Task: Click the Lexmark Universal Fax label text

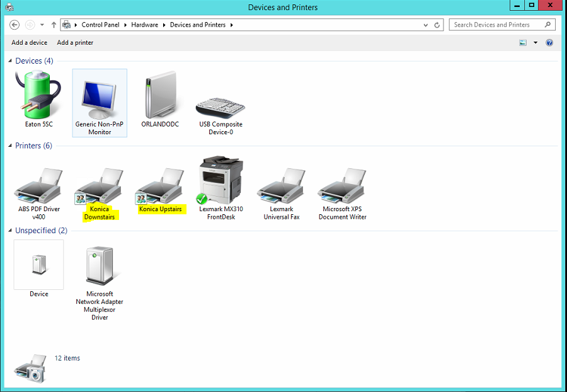Action: 282,212
